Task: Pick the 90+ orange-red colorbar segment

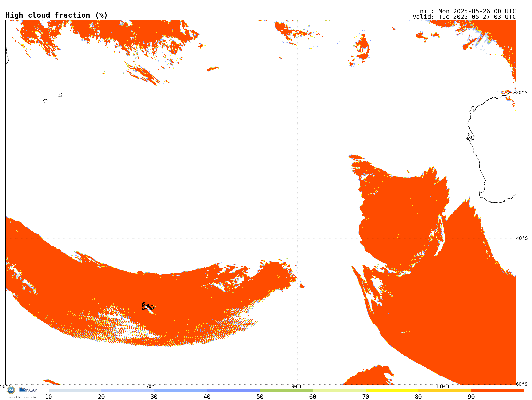Action: click(x=498, y=391)
